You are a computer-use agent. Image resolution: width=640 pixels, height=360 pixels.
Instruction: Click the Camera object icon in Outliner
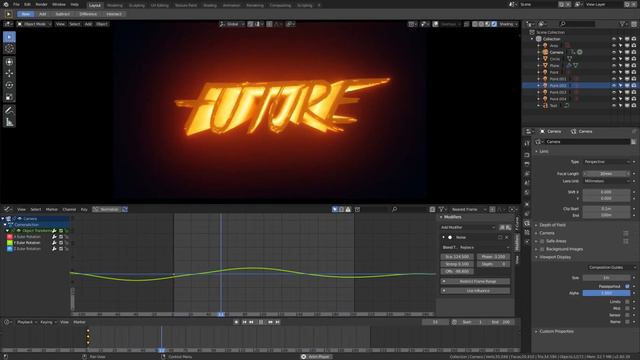[545, 52]
